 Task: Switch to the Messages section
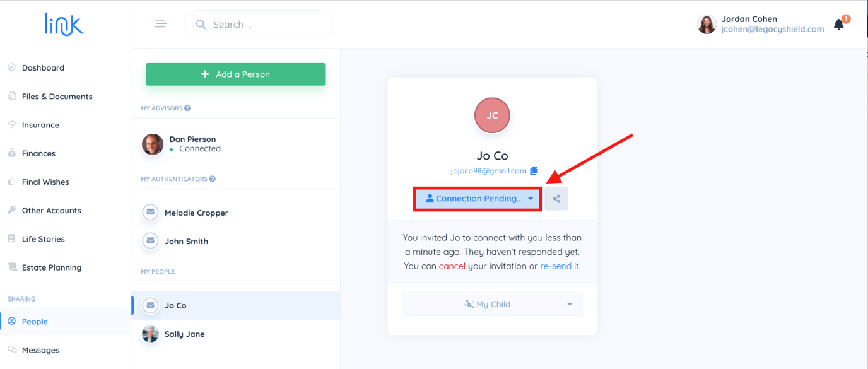click(40, 350)
